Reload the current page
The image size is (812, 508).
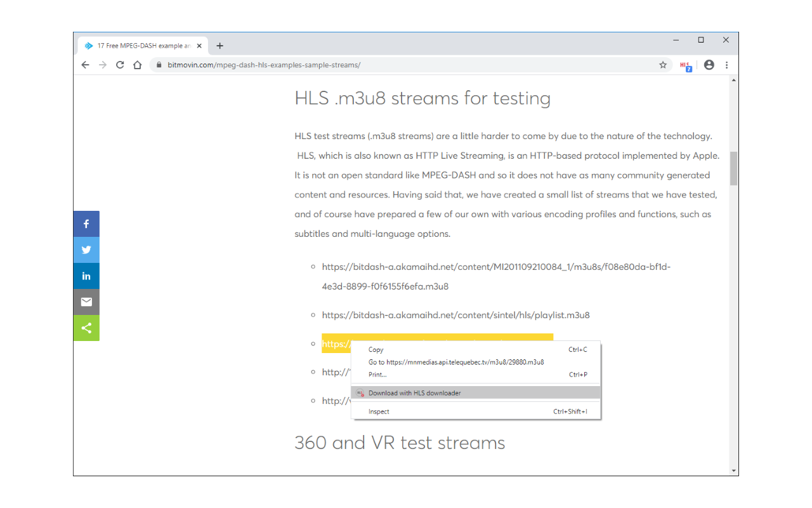point(120,64)
